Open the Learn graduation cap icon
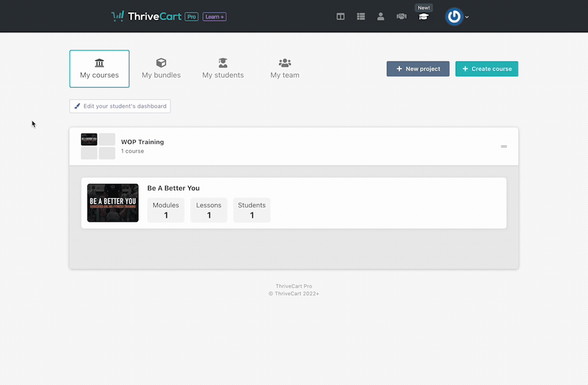Viewport: 588px width, 385px height. click(x=423, y=17)
